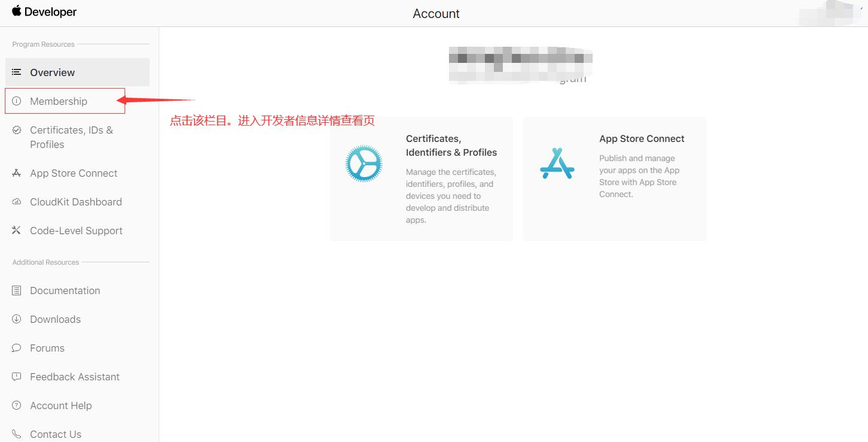The image size is (868, 442).
Task: Click the App Store Connect card icon
Action: [x=557, y=164]
